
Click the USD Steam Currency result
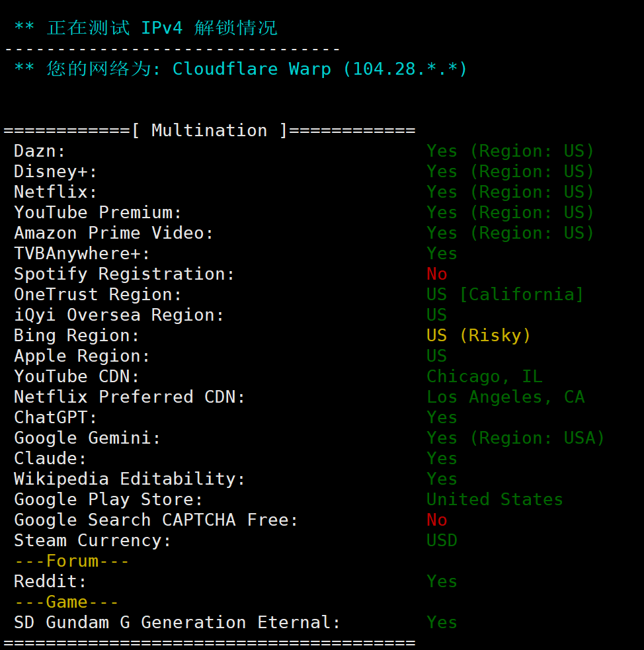point(442,541)
